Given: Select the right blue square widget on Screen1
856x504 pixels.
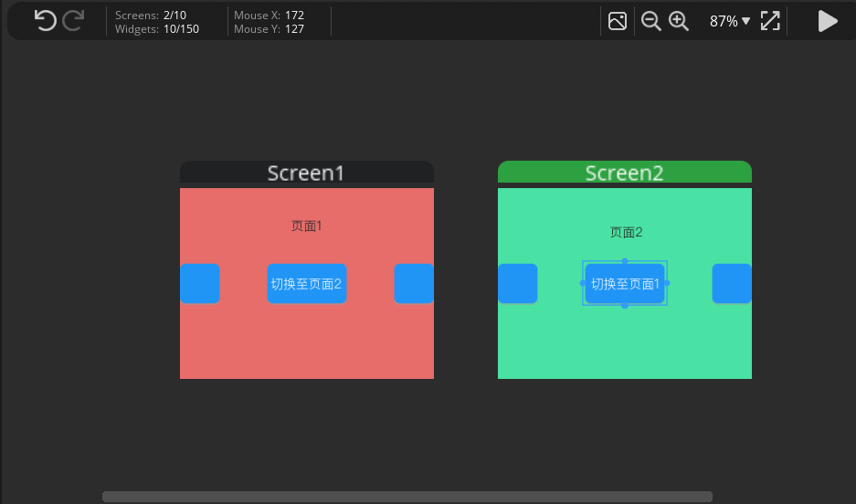Looking at the screenshot, I should [x=414, y=284].
